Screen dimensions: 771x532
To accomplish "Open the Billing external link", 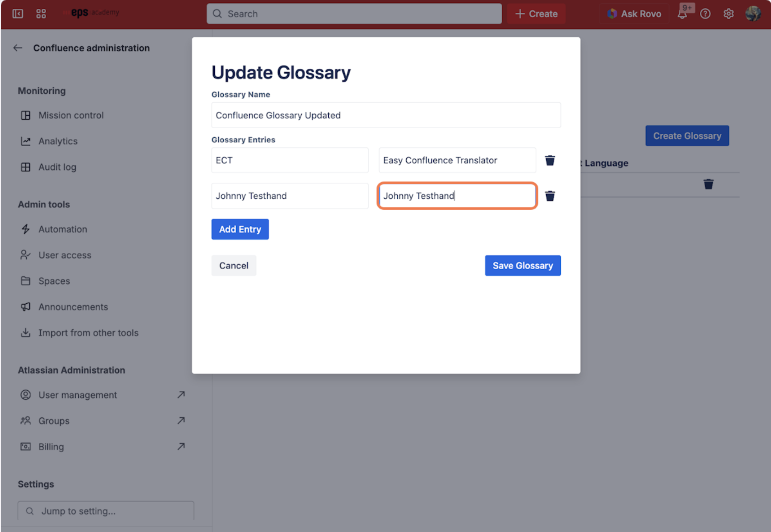I will pos(51,447).
